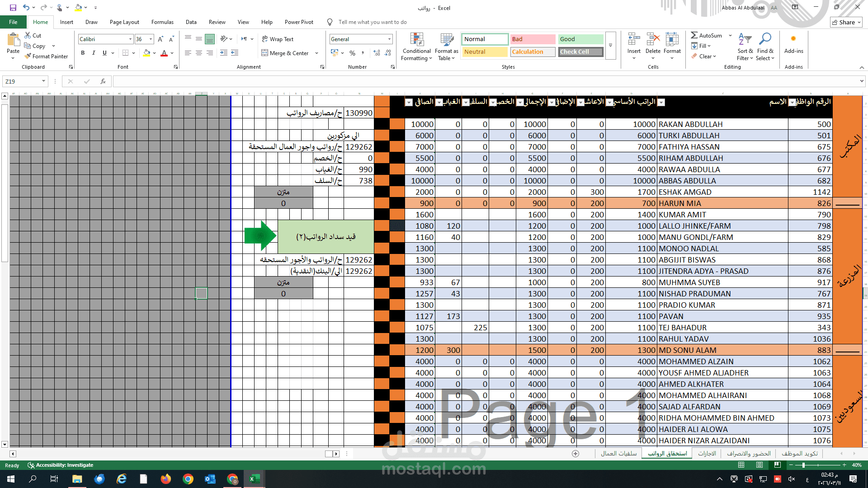
Task: Toggle Underline formatting
Action: (x=104, y=53)
